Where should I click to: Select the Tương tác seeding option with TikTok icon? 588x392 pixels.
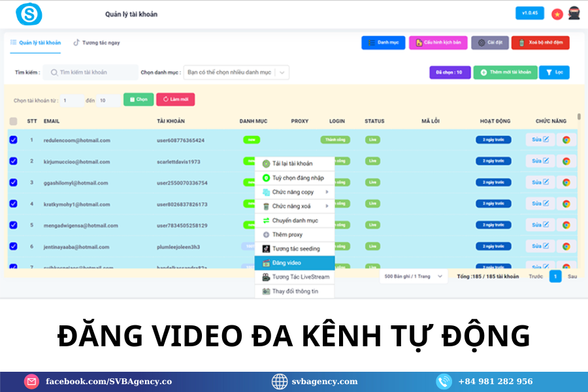click(x=294, y=249)
